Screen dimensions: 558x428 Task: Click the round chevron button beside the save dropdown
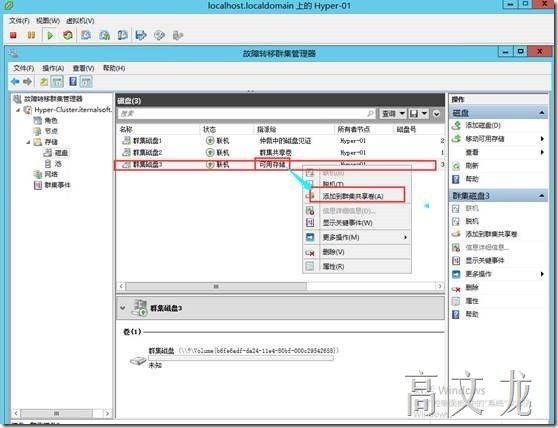click(x=437, y=114)
